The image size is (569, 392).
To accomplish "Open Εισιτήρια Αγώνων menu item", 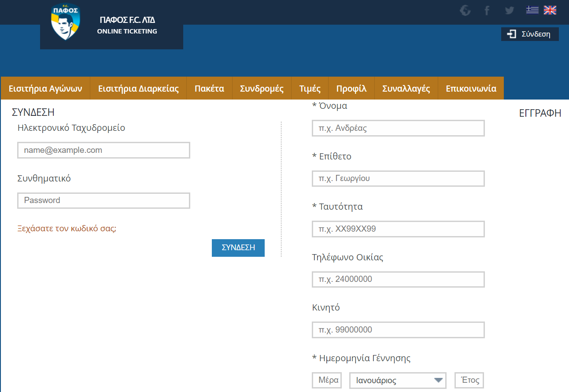I will 45,89.
